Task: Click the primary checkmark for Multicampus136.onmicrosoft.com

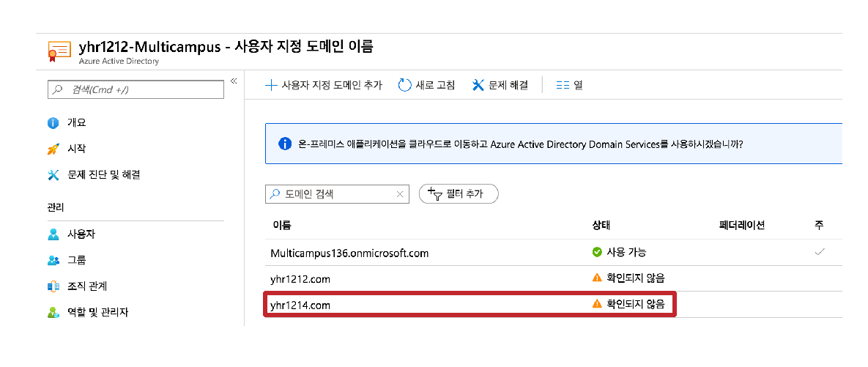Action: [820, 252]
